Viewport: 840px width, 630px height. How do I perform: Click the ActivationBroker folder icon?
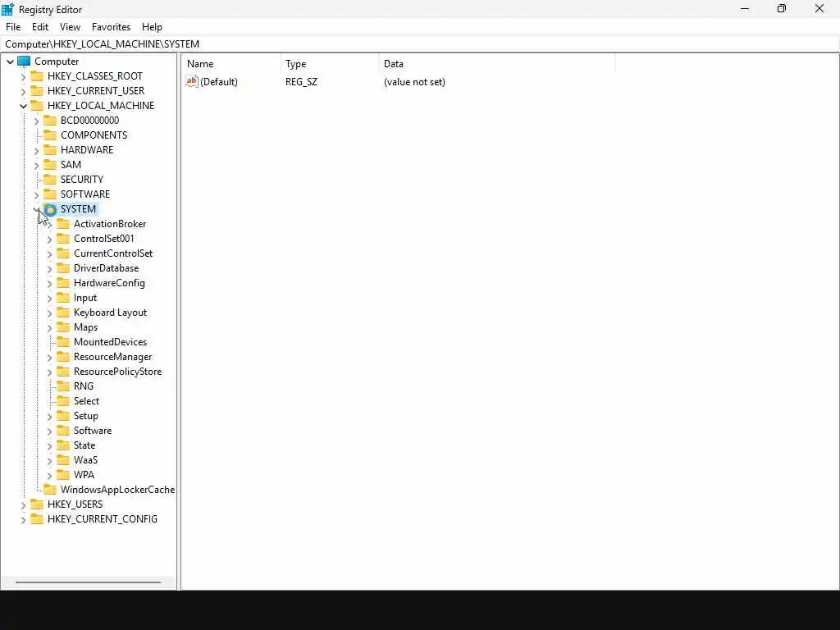click(63, 224)
